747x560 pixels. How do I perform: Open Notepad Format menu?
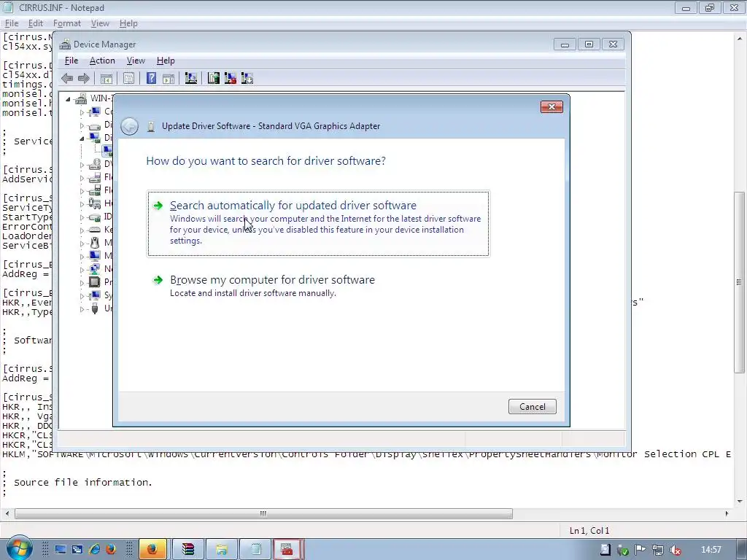tap(66, 23)
